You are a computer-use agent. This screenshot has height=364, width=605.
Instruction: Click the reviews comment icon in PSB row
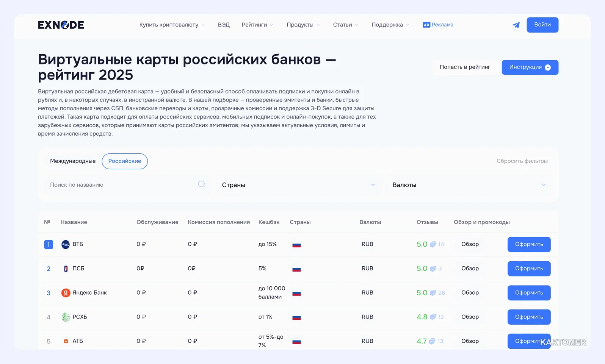tap(433, 269)
